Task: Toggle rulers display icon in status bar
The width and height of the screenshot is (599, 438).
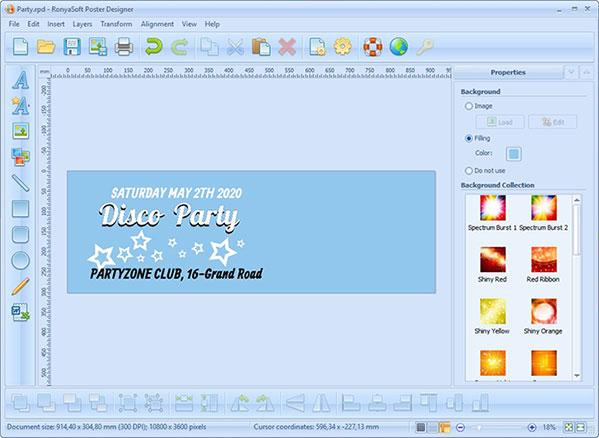Action: [x=444, y=427]
